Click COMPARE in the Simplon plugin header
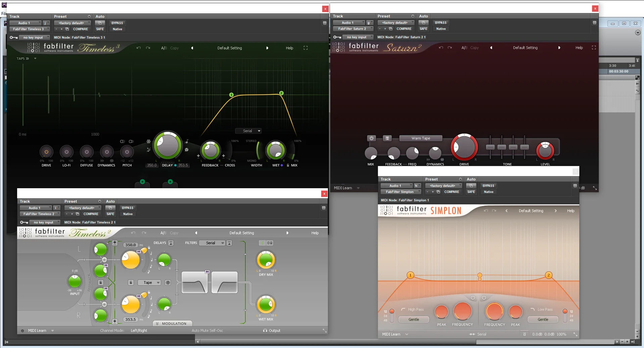This screenshot has width=644, height=348. (451, 192)
